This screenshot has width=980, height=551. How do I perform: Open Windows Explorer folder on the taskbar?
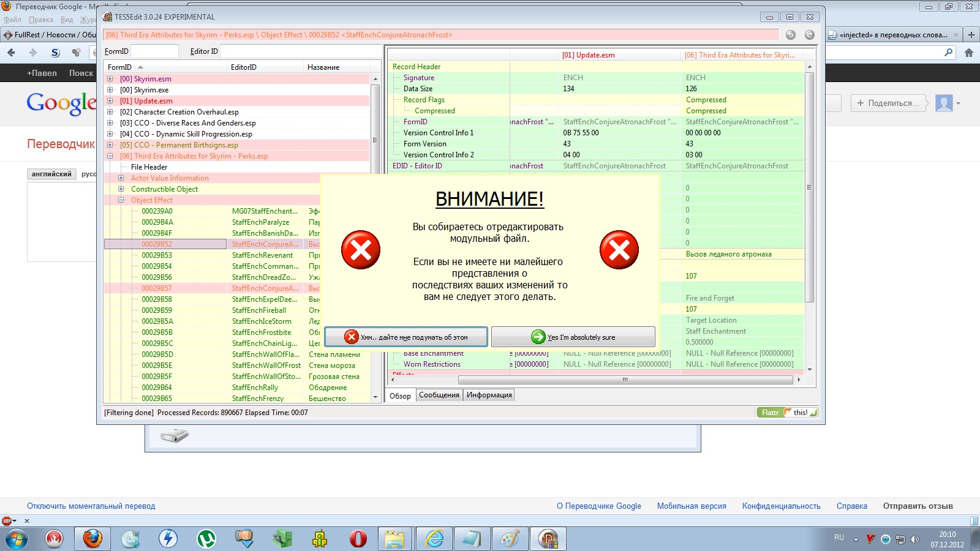(x=395, y=539)
